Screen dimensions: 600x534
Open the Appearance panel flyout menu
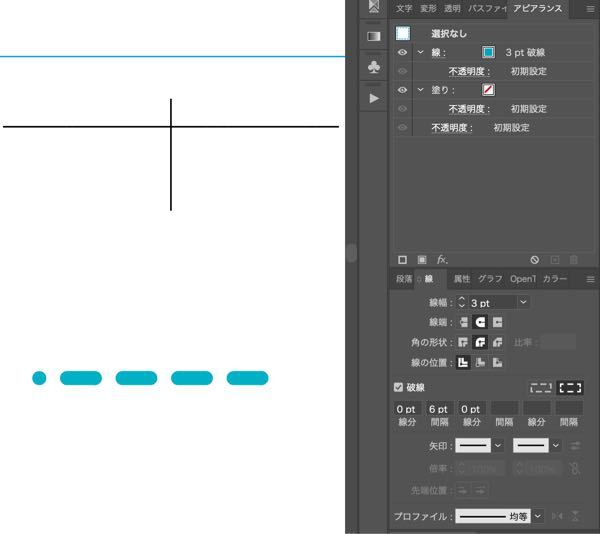coord(590,9)
